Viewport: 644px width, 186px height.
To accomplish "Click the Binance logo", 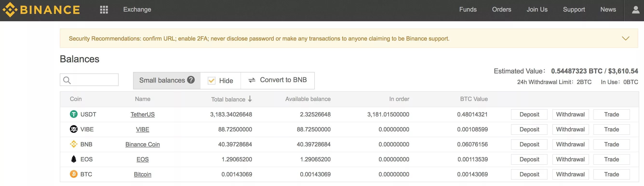I will [41, 10].
